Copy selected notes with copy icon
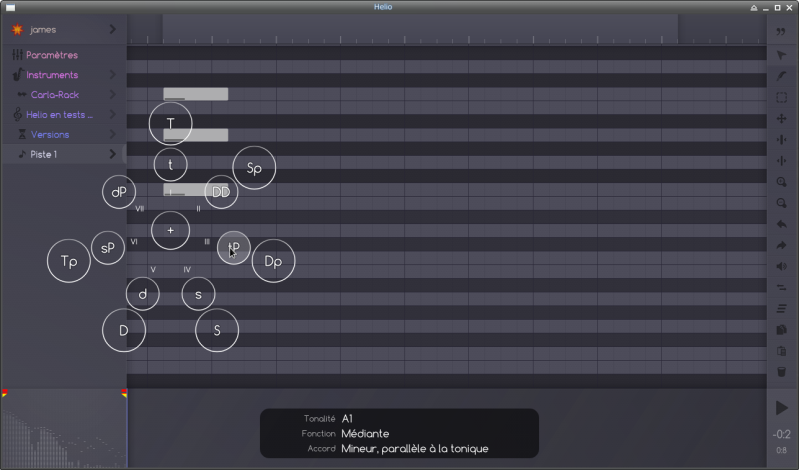This screenshot has width=799, height=470. coord(781,330)
